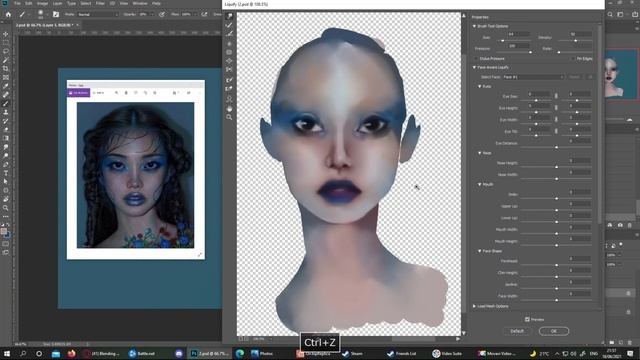
Task: Collapse the Face-Aware Liquify section
Action: (474, 67)
